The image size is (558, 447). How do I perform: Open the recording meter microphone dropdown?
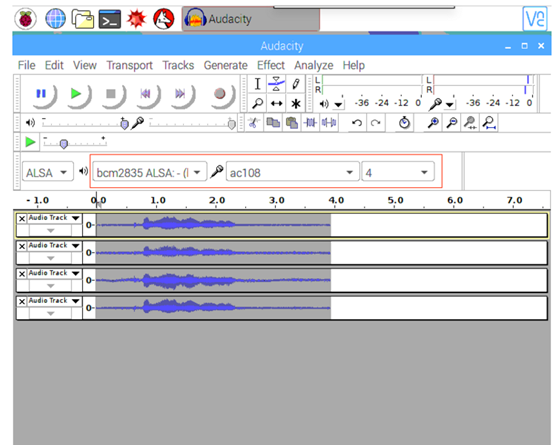[450, 105]
